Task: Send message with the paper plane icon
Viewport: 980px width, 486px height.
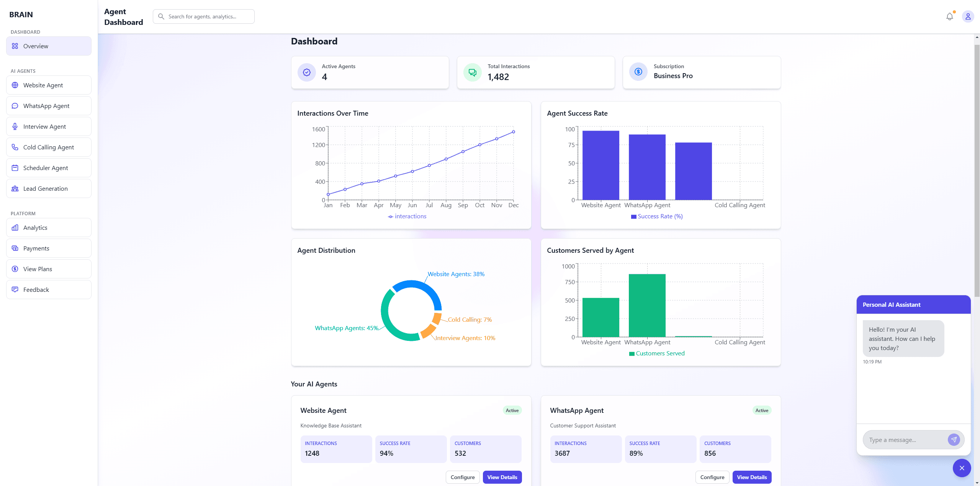Action: [954, 440]
